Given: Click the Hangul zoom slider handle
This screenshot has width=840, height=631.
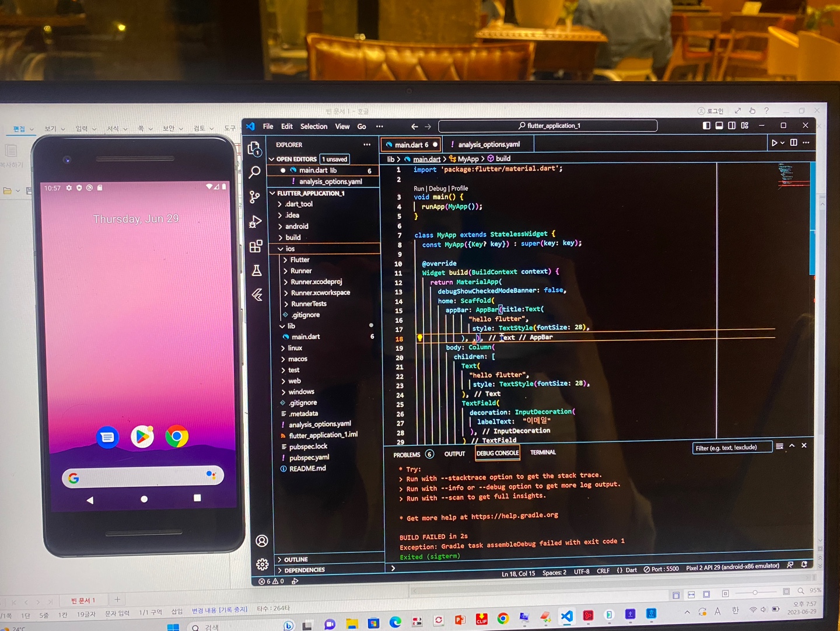Looking at the screenshot, I should point(755,592).
